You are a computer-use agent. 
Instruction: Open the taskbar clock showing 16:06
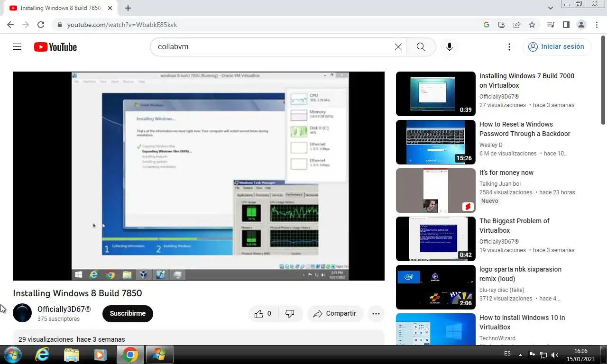tap(581, 355)
